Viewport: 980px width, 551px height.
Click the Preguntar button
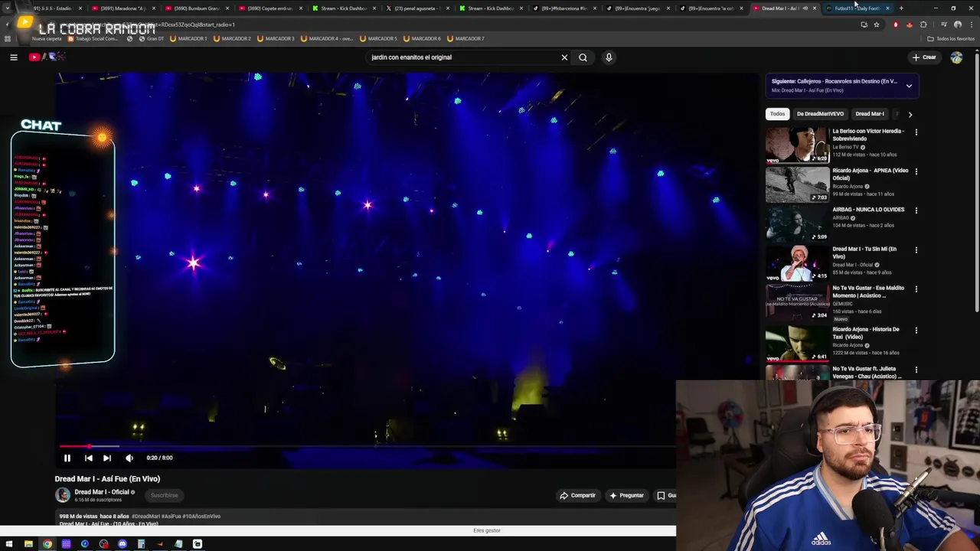click(x=626, y=495)
